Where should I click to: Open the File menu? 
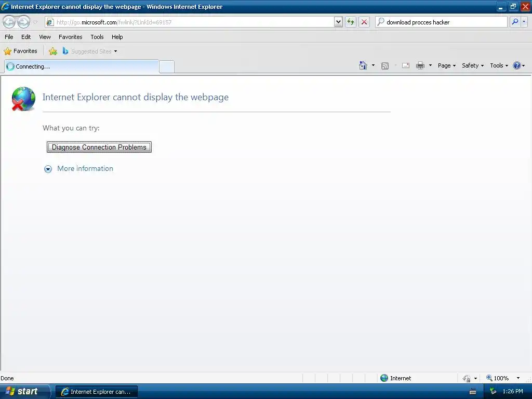pyautogui.click(x=9, y=37)
